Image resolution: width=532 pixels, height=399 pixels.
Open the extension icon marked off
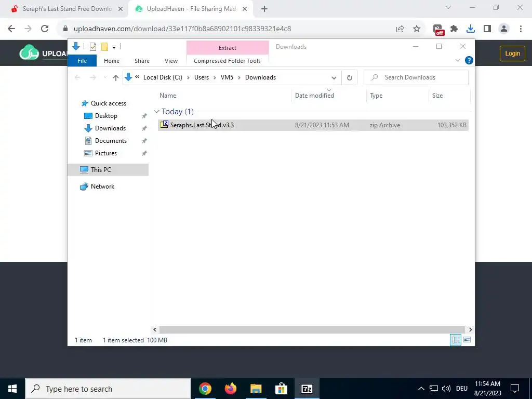pos(438,30)
